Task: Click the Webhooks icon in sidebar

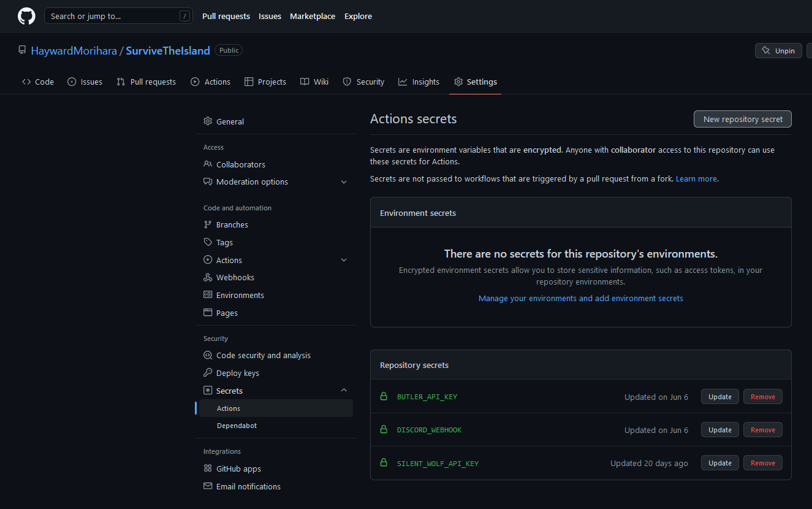Action: click(x=208, y=277)
